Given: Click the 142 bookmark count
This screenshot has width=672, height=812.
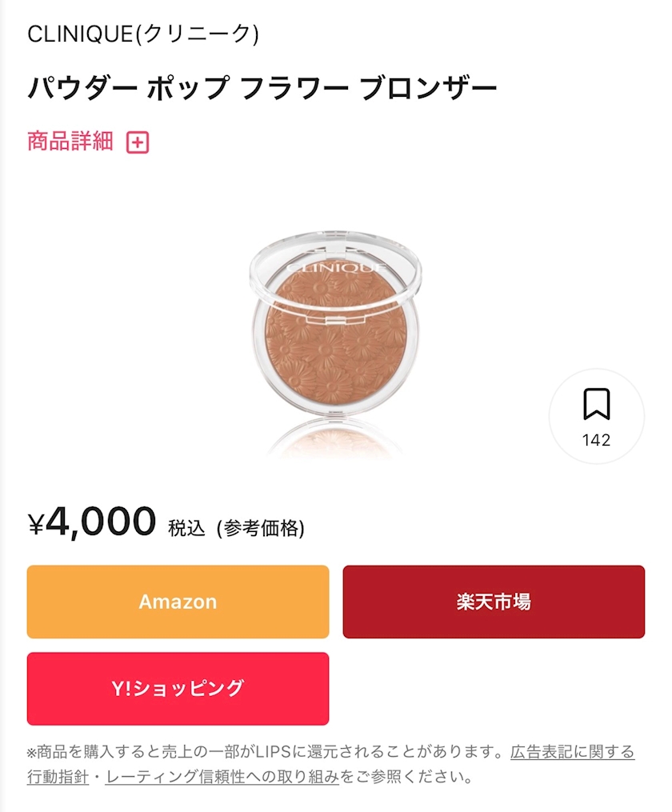Looking at the screenshot, I should pyautogui.click(x=596, y=440).
